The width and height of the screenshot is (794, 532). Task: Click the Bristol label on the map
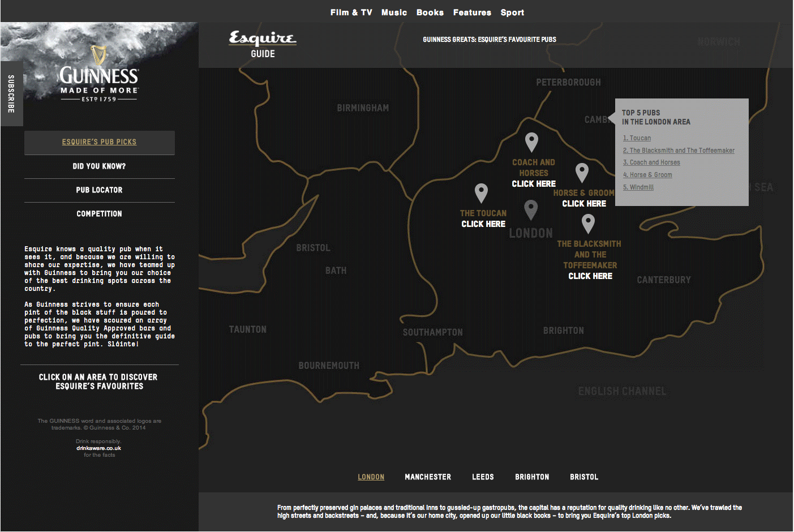313,248
